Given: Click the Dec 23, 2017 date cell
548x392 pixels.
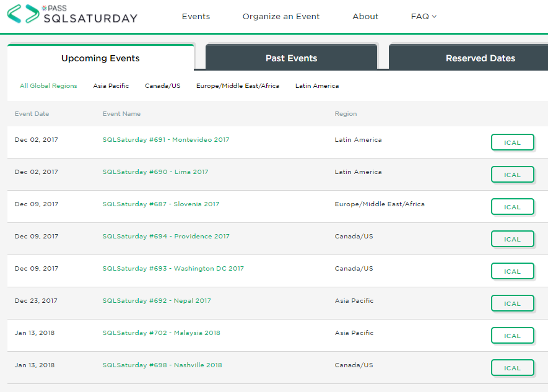Looking at the screenshot, I should (36, 300).
